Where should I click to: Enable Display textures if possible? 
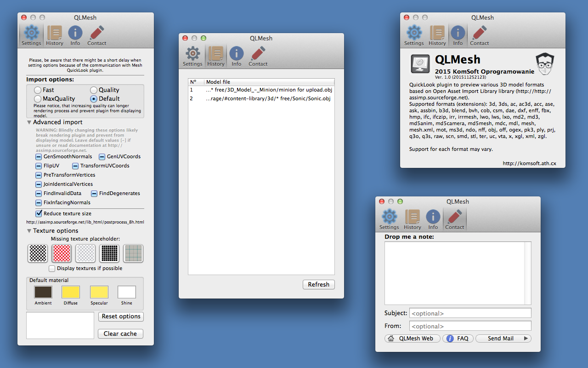click(x=52, y=268)
